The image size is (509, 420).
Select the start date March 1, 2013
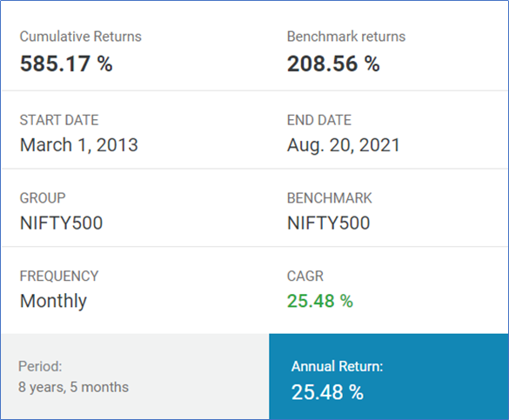point(79,144)
